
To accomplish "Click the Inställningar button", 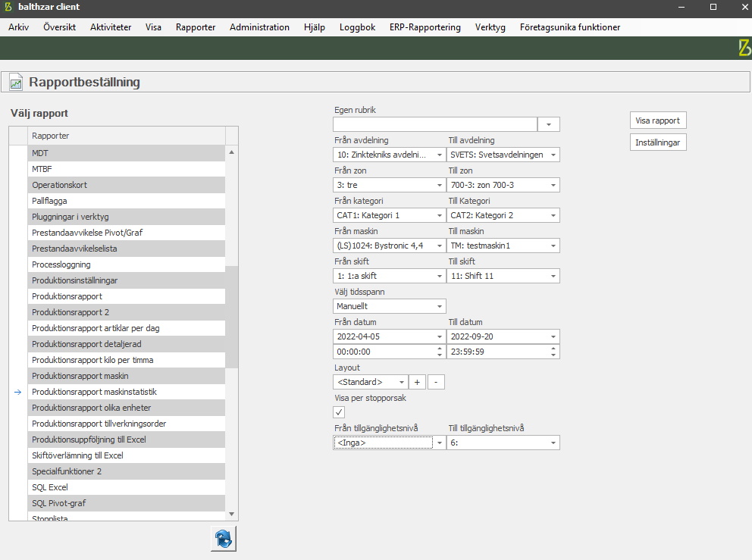I will point(658,142).
